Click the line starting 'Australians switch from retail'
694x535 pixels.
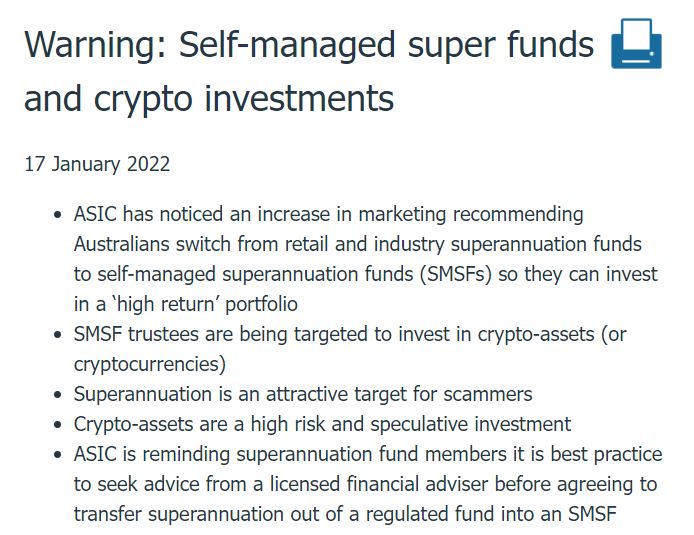(x=358, y=244)
